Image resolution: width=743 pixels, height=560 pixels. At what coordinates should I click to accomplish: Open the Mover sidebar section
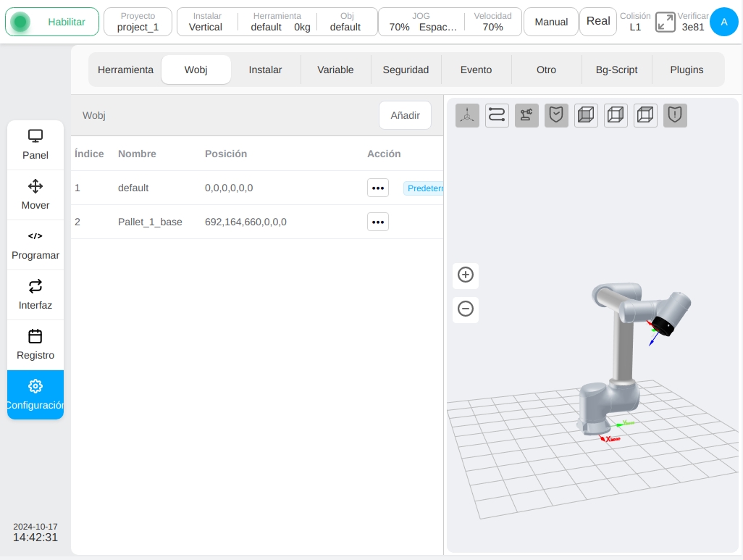tap(35, 195)
